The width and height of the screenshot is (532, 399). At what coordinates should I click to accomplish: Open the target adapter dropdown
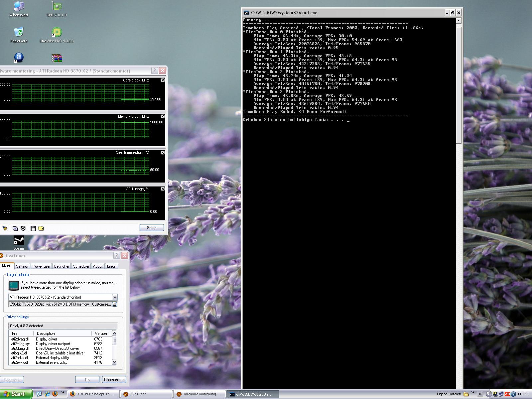click(115, 297)
